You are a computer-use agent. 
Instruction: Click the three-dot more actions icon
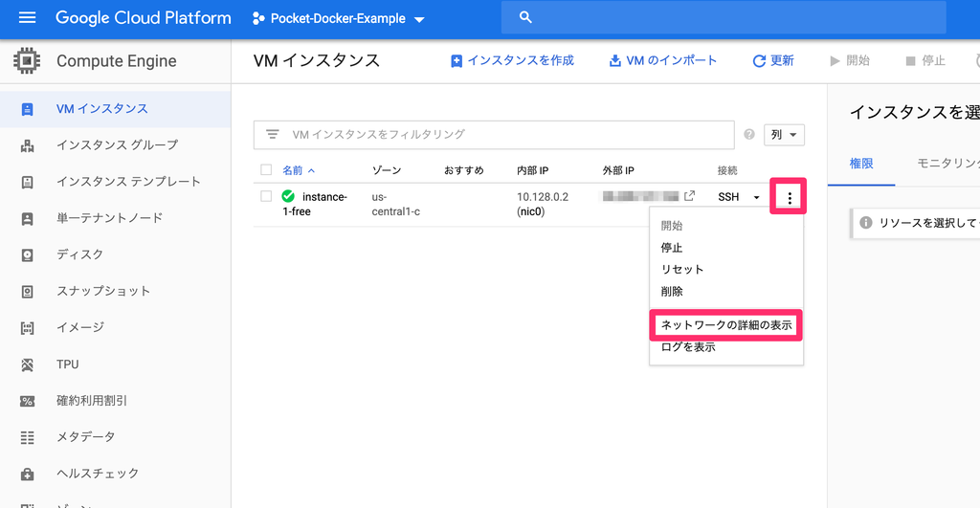(x=790, y=198)
